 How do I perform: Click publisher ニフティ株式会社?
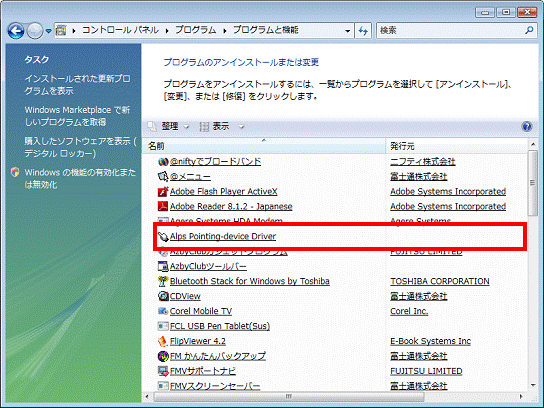(423, 162)
